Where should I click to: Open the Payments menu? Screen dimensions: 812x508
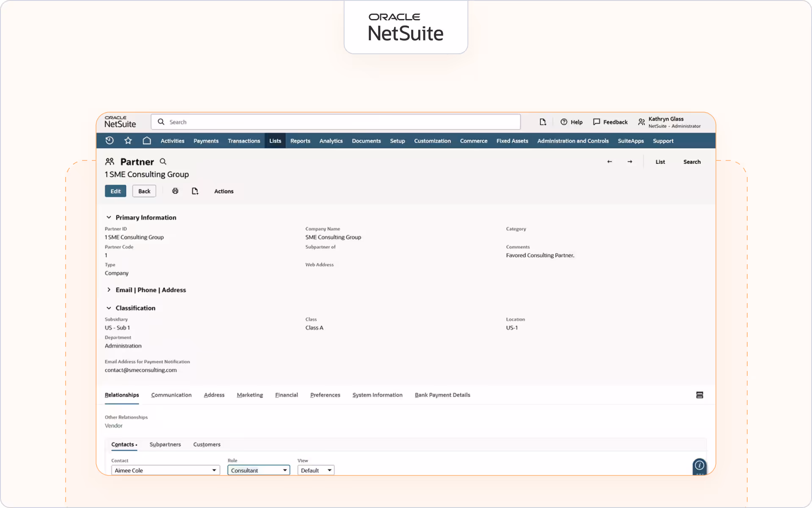(x=206, y=141)
